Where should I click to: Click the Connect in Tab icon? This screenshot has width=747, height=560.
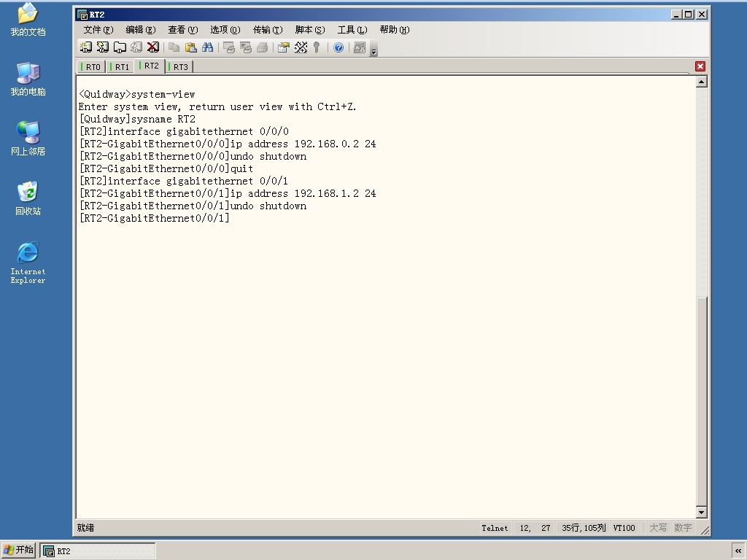coord(119,47)
